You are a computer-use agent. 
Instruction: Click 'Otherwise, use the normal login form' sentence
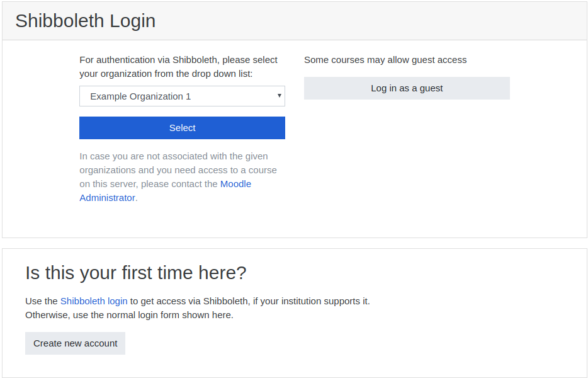(129, 315)
